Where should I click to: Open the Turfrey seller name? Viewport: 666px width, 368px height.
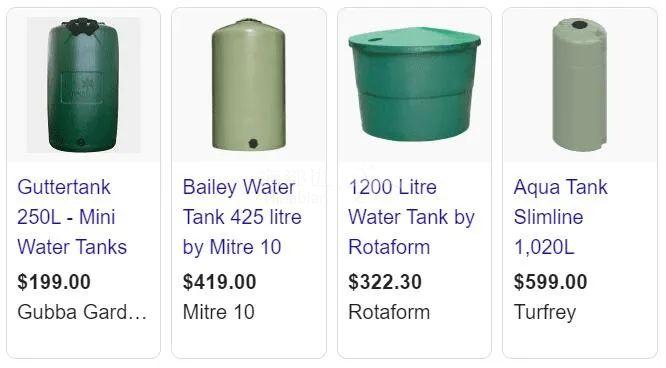[x=545, y=313]
